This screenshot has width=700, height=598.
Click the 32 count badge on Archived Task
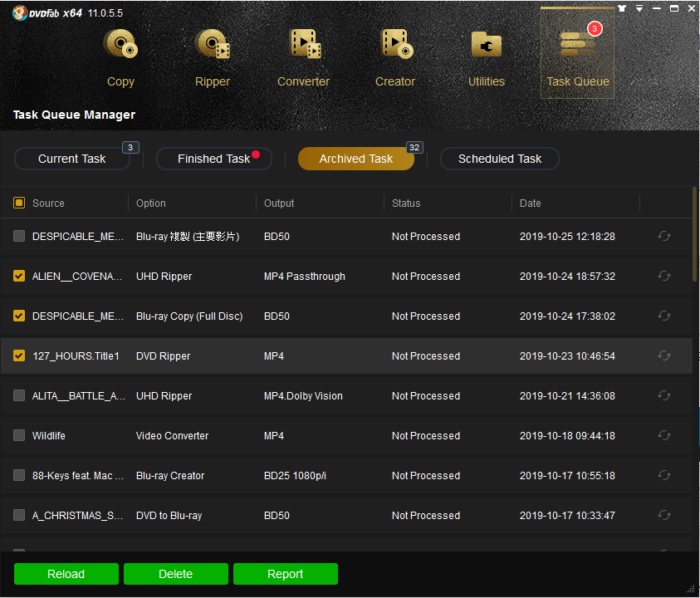[414, 147]
